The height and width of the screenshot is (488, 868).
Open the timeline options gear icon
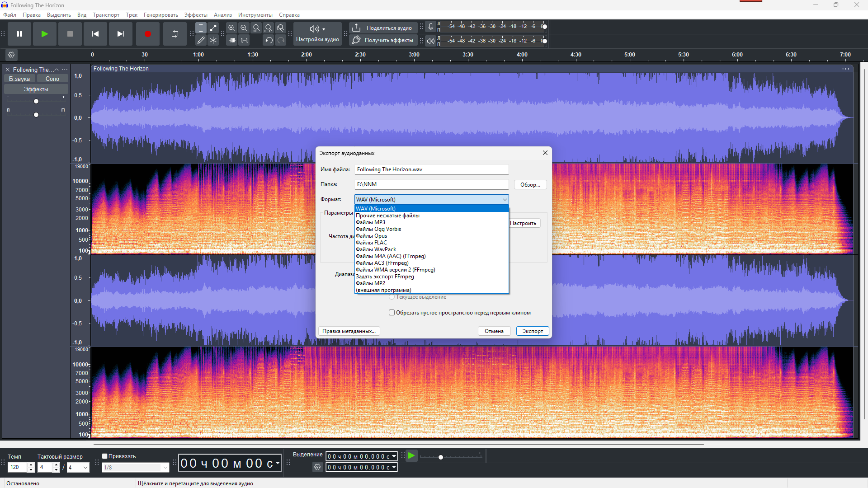11,55
